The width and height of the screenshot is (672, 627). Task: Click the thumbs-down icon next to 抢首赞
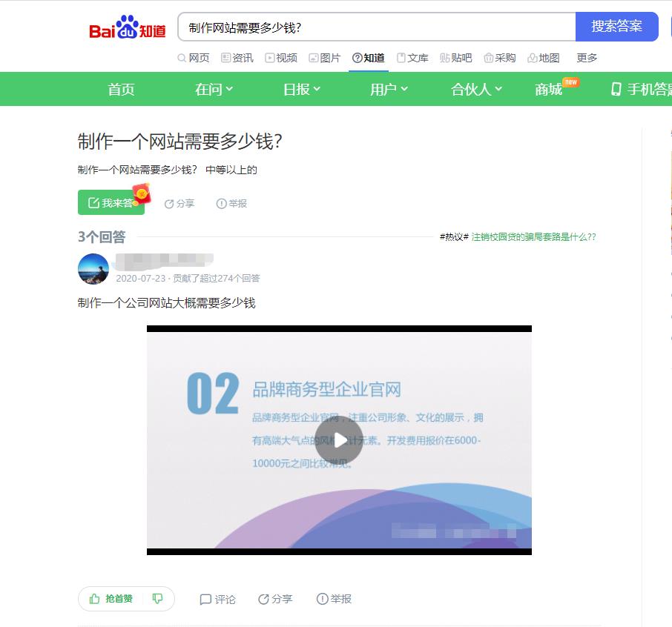tap(157, 599)
